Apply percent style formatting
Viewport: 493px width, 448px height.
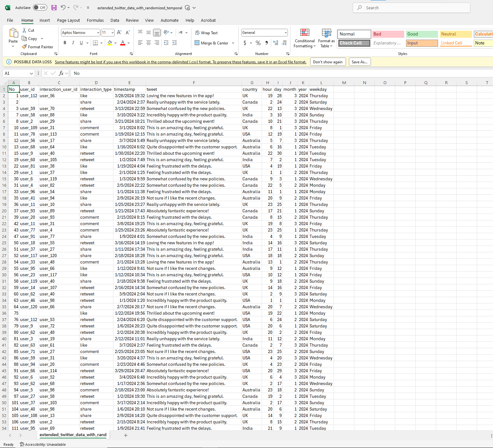point(258,43)
